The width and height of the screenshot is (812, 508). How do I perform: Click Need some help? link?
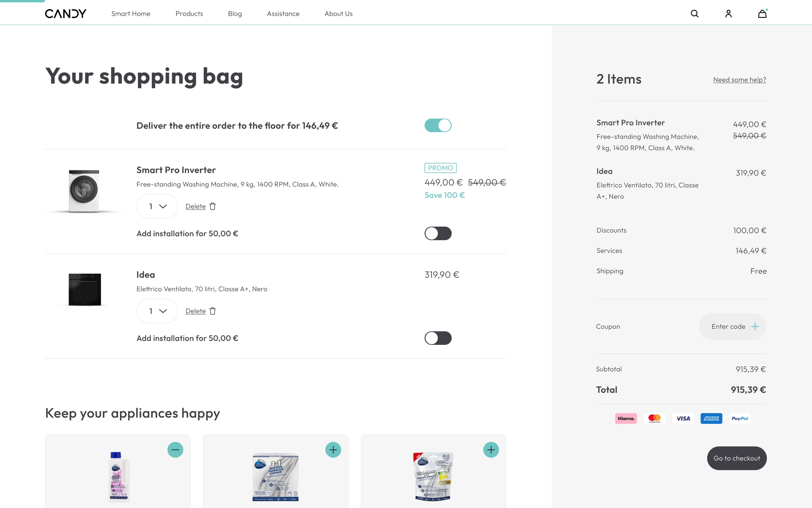point(740,80)
